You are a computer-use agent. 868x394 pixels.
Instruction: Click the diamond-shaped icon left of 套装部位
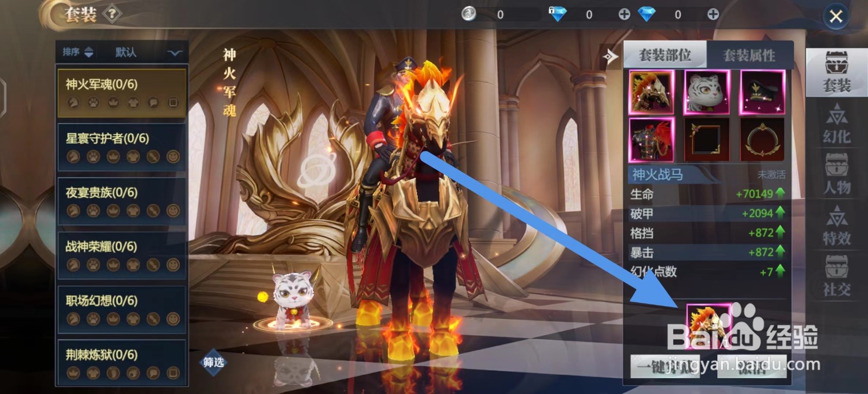coord(610,56)
